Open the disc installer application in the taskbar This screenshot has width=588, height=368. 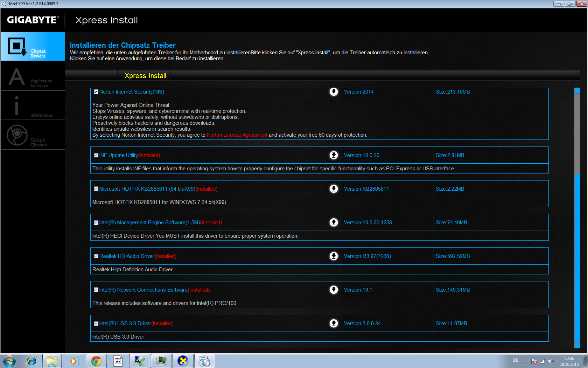pos(205,361)
